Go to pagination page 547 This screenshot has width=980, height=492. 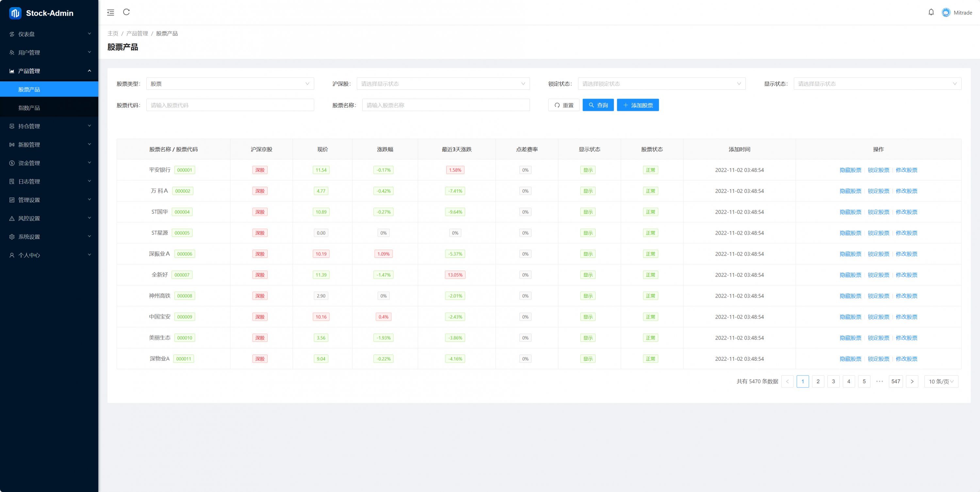coord(895,381)
